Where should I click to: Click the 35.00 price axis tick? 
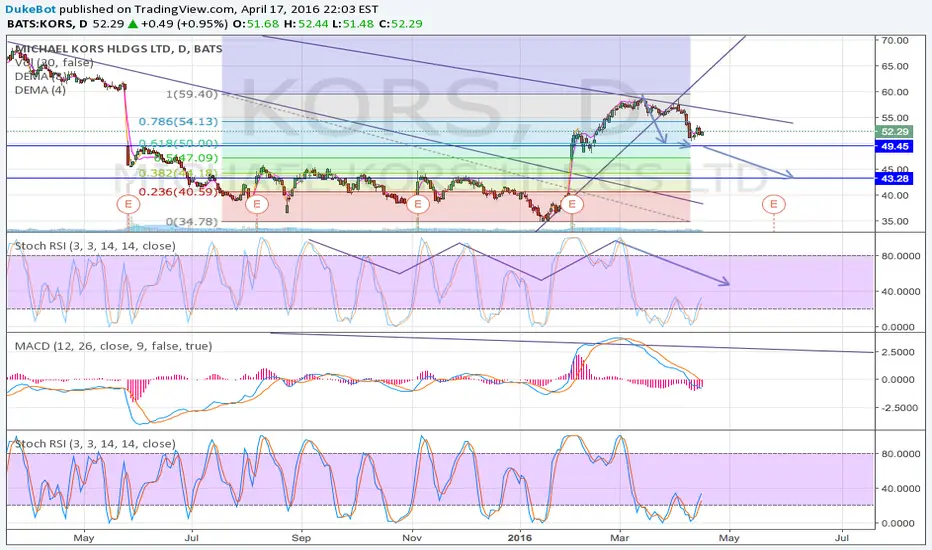click(895, 221)
